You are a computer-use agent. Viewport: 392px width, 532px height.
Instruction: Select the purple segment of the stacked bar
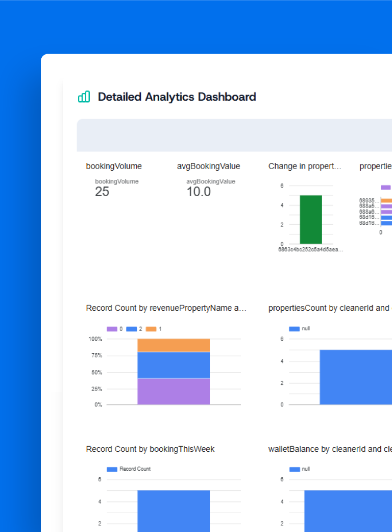[x=174, y=391]
